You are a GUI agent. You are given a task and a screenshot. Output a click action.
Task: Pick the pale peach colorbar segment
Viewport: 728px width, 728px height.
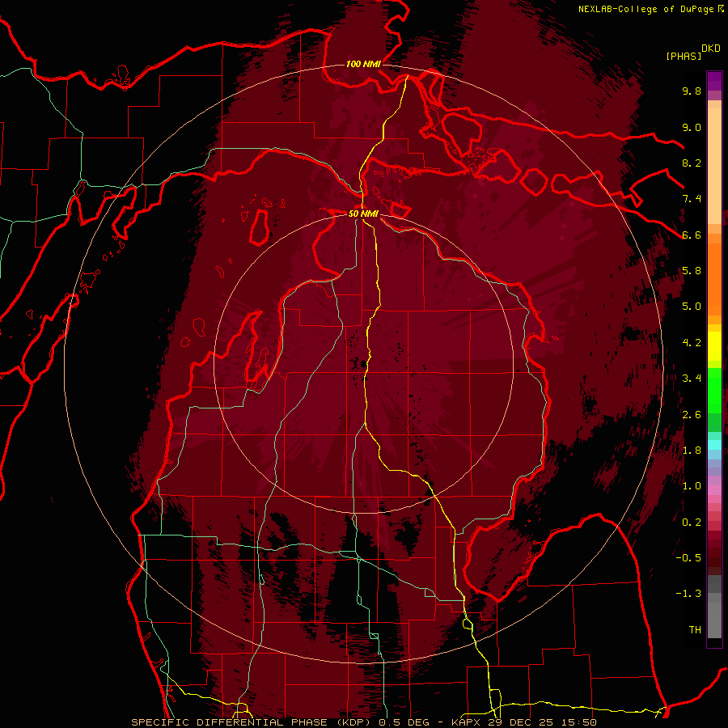[714, 167]
